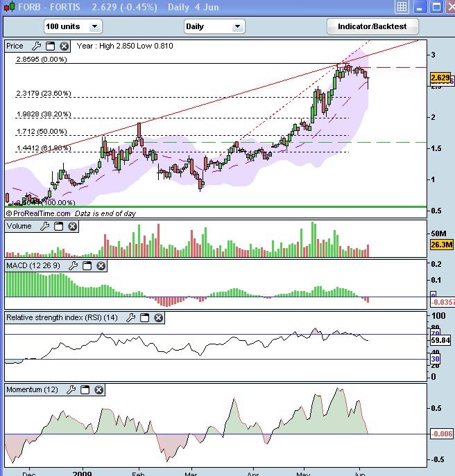The image size is (455, 476).
Task: Click the ProRealTime.com copyright text
Action: (38, 213)
